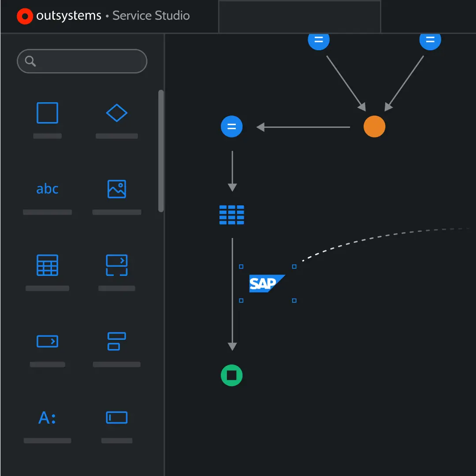Select the Input widget at the toolbox bottom

116,417
